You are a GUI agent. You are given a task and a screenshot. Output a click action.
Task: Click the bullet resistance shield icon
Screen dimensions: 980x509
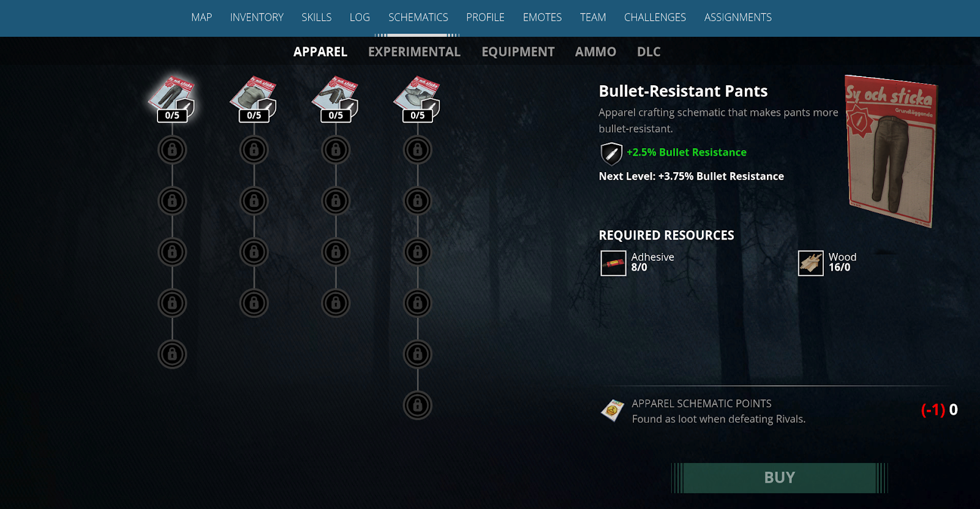pyautogui.click(x=611, y=154)
